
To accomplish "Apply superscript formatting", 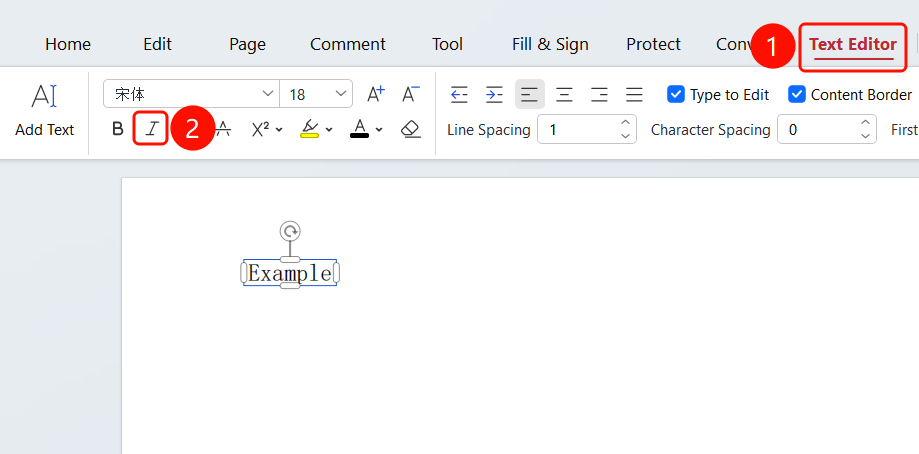I will [260, 129].
